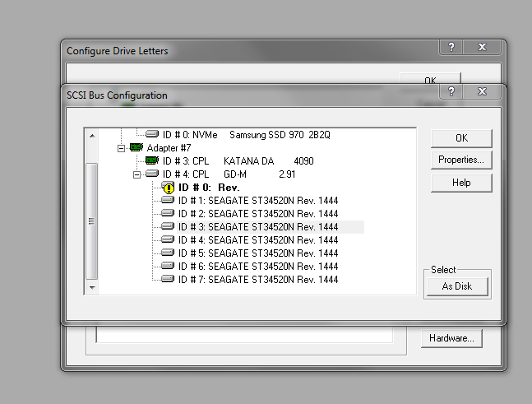The width and height of the screenshot is (532, 404).
Task: Select the Adapter #7 label
Action: (169, 148)
